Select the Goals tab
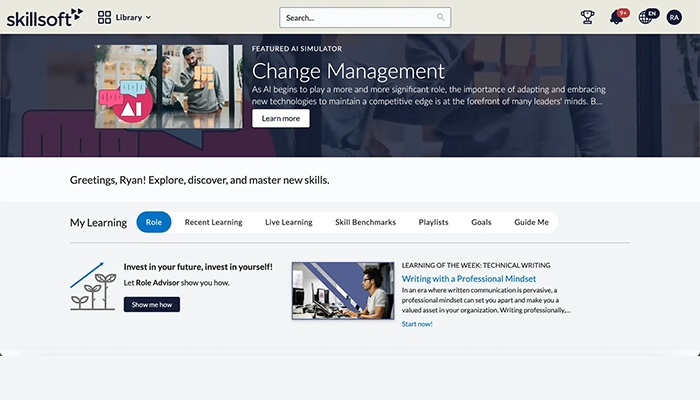700x400 pixels. click(481, 222)
